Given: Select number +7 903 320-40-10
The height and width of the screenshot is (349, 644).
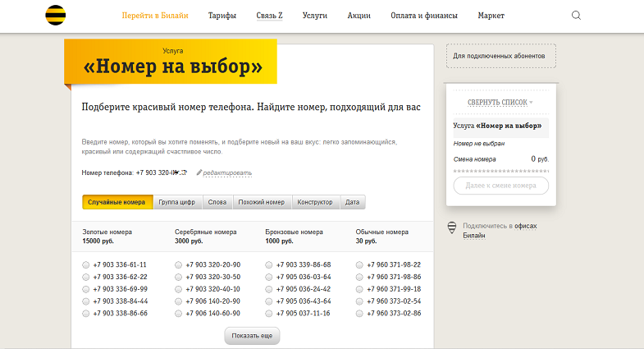Looking at the screenshot, I should (178, 289).
